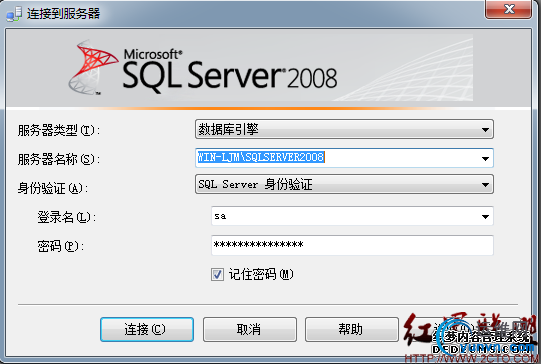Click the 连接(C) connect button
The height and width of the screenshot is (364, 541).
click(147, 329)
